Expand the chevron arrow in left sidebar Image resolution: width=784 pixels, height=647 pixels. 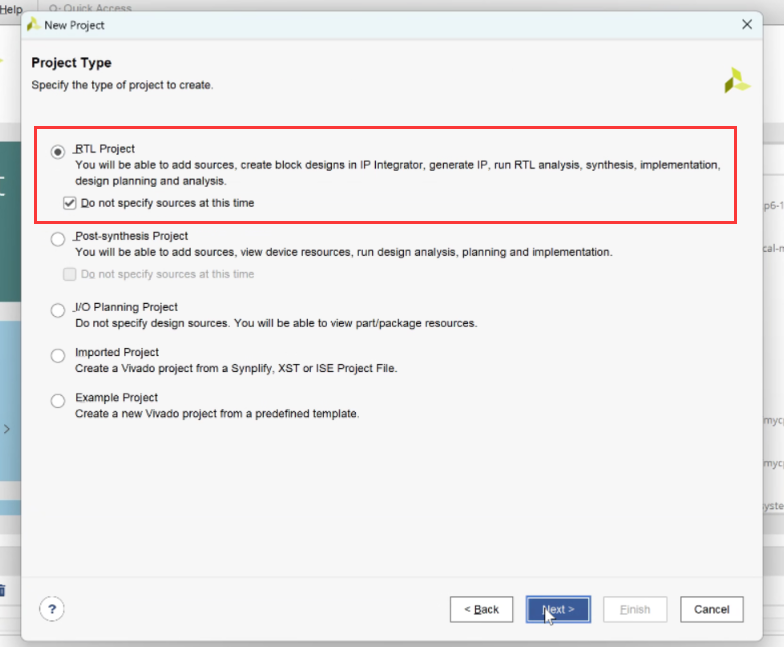(6, 429)
